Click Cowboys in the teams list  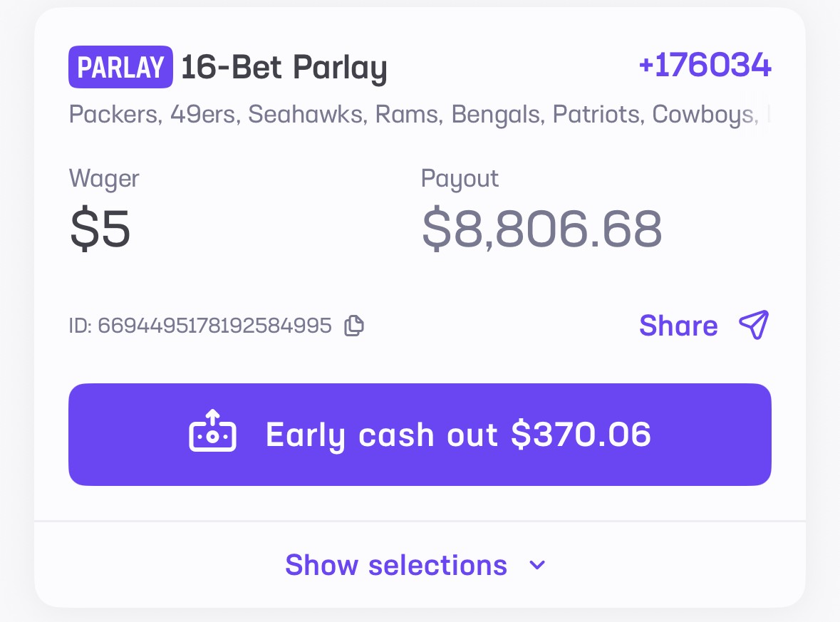tap(702, 114)
